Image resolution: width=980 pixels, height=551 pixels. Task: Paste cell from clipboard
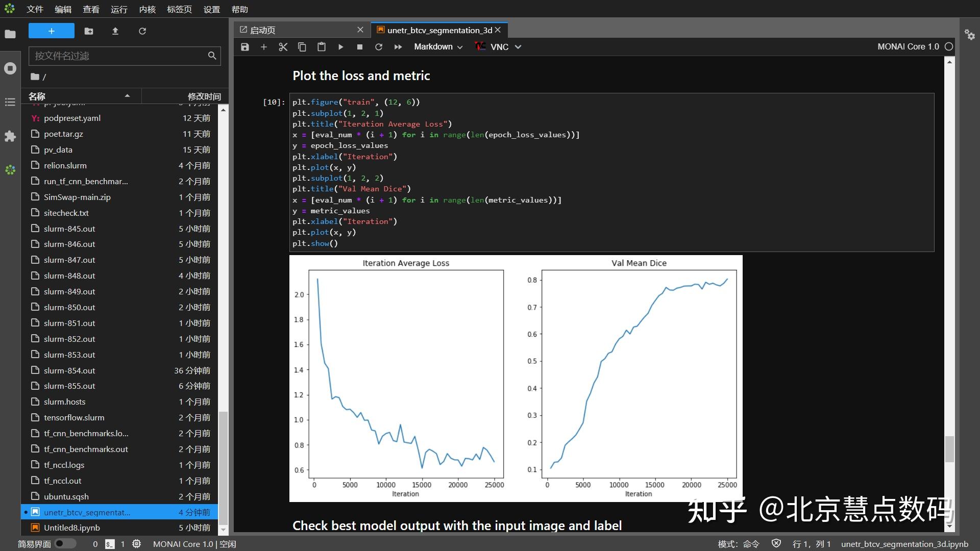tap(322, 47)
